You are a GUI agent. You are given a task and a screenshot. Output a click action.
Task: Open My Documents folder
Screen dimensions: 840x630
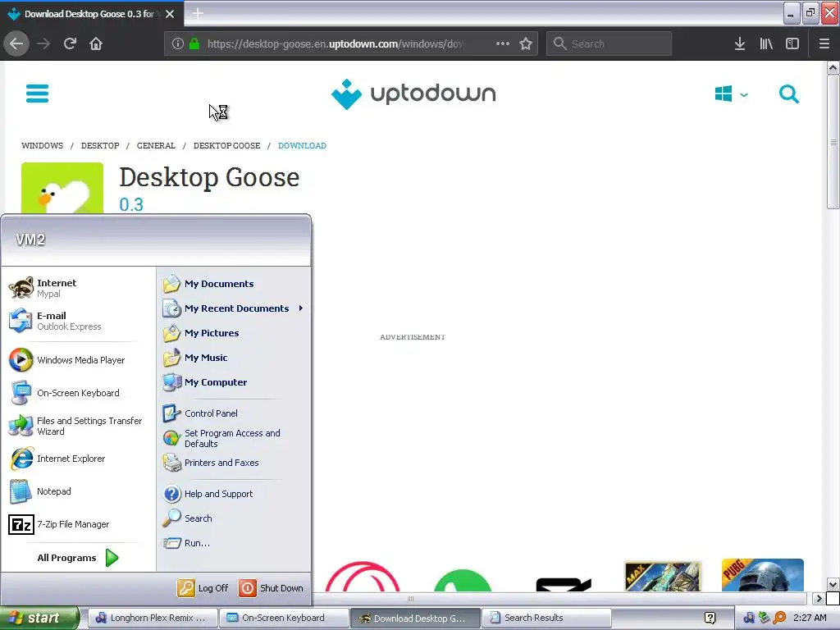click(x=233, y=283)
